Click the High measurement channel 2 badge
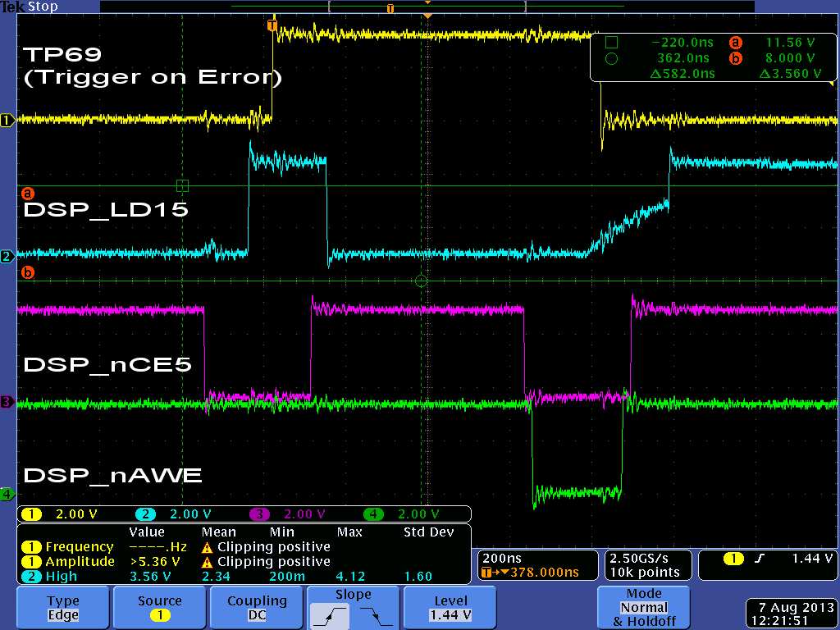 31,577
